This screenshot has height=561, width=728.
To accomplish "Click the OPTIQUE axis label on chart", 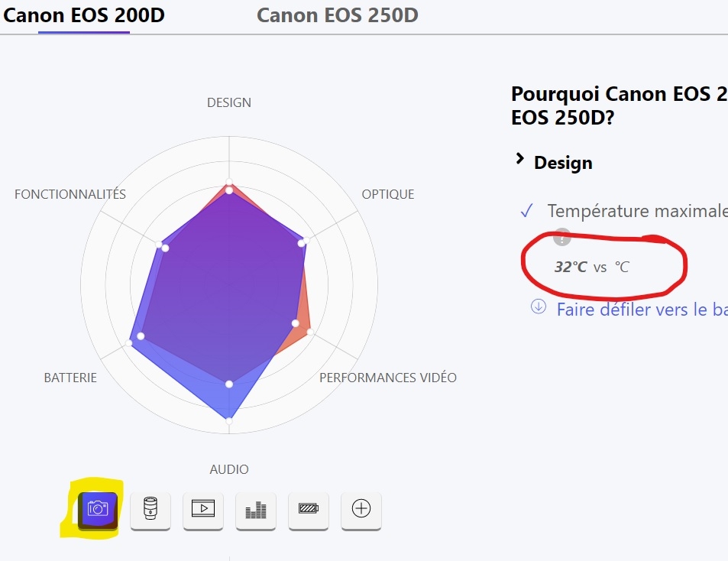I will tap(388, 194).
